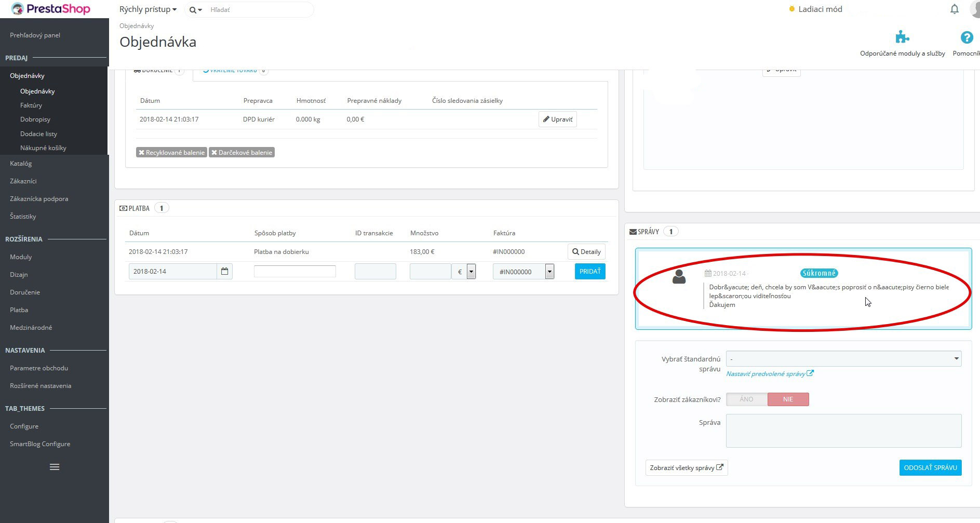Go to Dodacie listy
The width and height of the screenshot is (980, 523).
point(38,134)
